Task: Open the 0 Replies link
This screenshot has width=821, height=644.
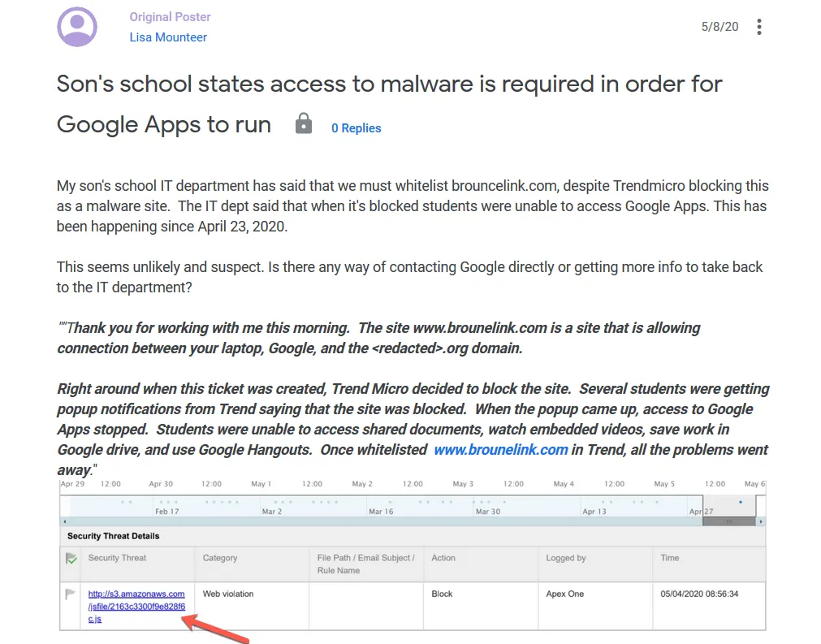Action: 356,128
